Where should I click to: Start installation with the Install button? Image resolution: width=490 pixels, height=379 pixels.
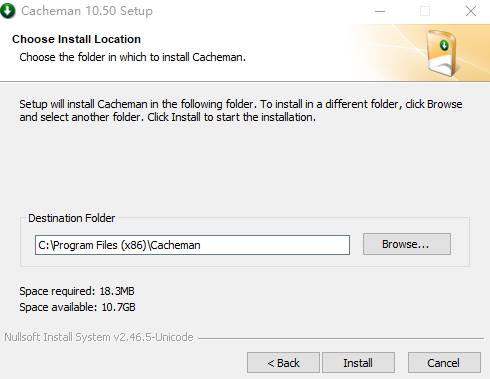click(x=358, y=363)
